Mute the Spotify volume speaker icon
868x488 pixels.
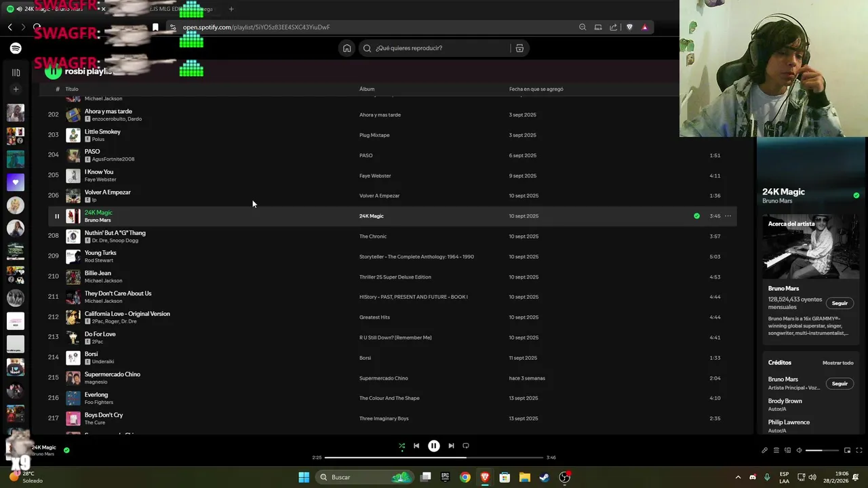coord(799,450)
